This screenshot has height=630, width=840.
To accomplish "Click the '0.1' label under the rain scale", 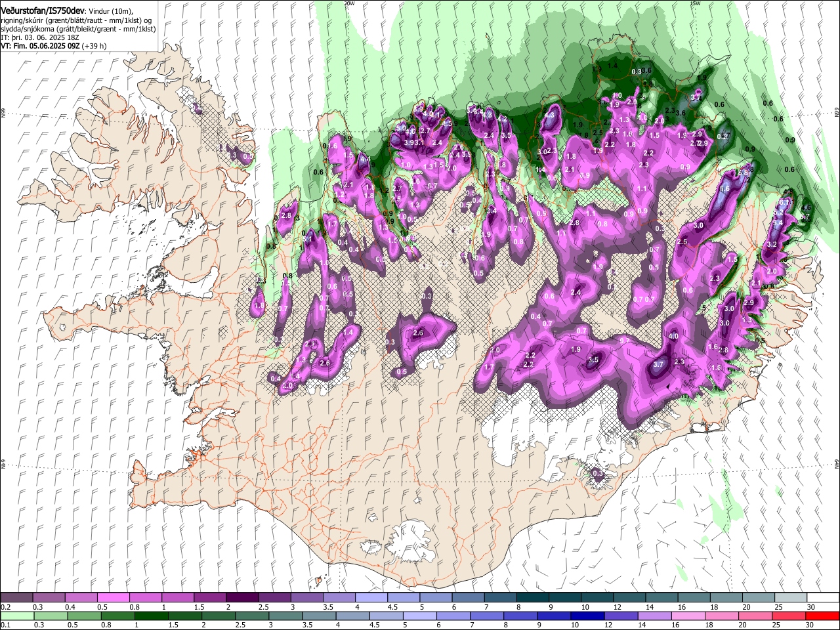I will coord(6,625).
